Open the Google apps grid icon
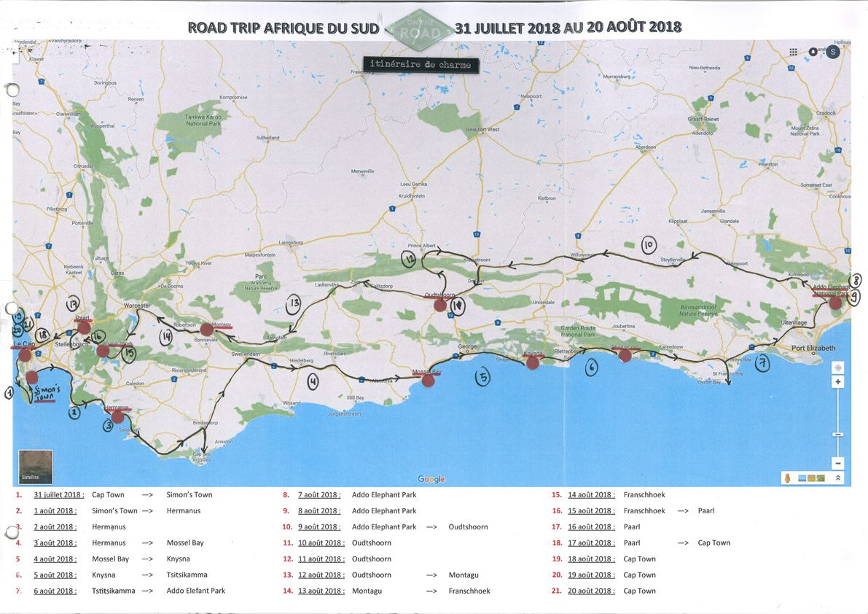 793,52
